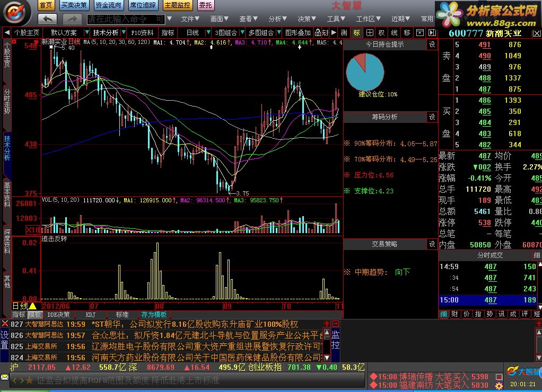542x392 pixels.
Task: Open the 分时走势 vertical side tab
Action: (7, 102)
